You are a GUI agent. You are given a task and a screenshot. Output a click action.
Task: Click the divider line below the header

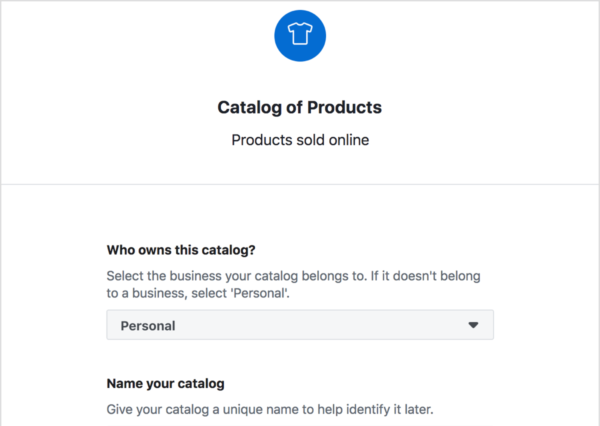tap(300, 184)
